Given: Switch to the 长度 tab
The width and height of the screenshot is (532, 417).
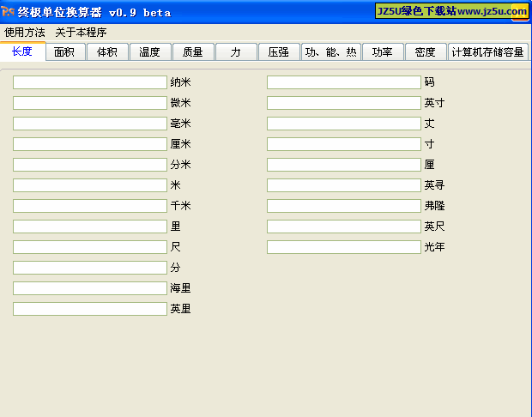Looking at the screenshot, I should (x=22, y=51).
